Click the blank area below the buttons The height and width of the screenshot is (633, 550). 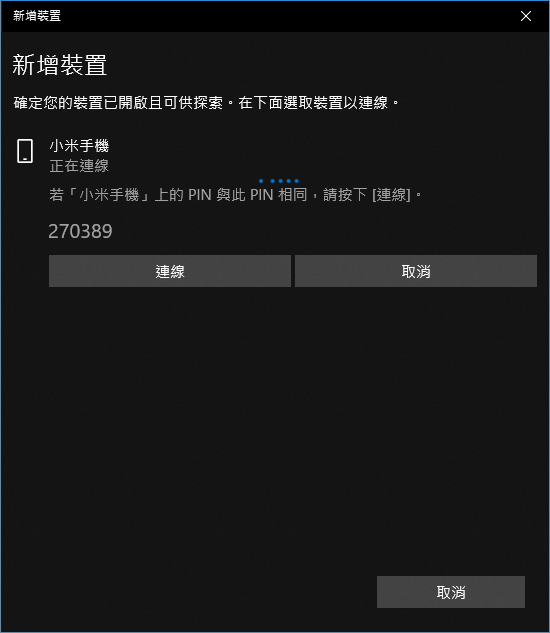[275, 424]
